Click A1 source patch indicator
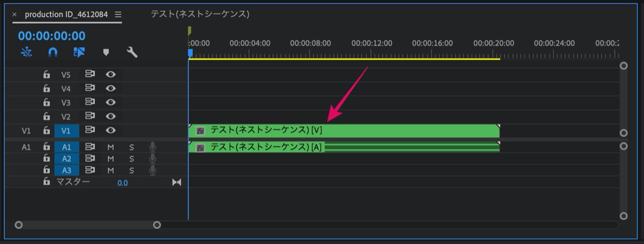The image size is (644, 244). click(26, 147)
